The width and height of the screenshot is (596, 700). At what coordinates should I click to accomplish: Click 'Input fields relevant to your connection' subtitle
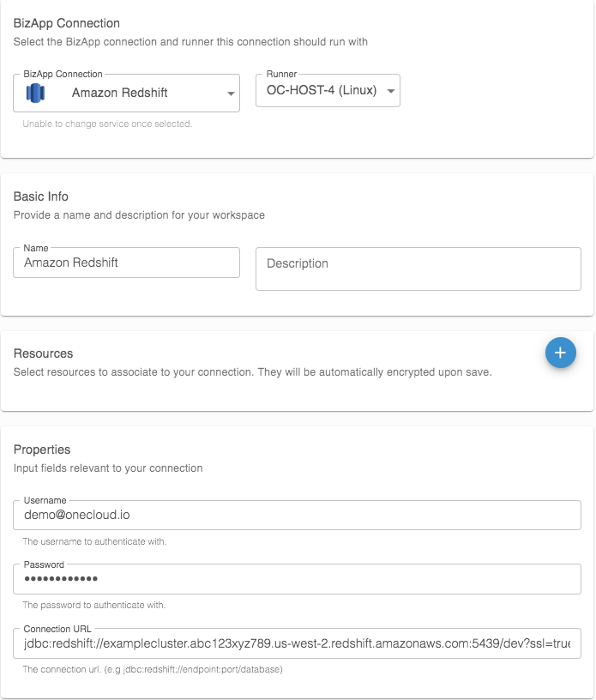click(108, 468)
